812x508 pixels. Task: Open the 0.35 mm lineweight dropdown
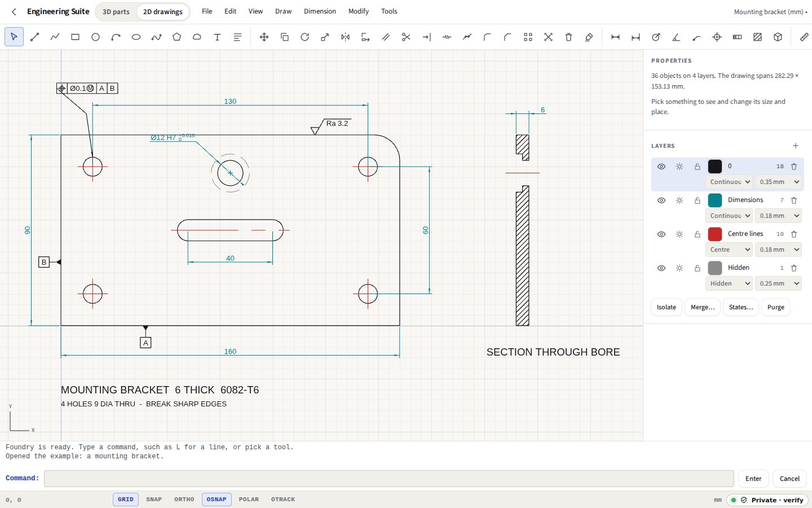779,182
